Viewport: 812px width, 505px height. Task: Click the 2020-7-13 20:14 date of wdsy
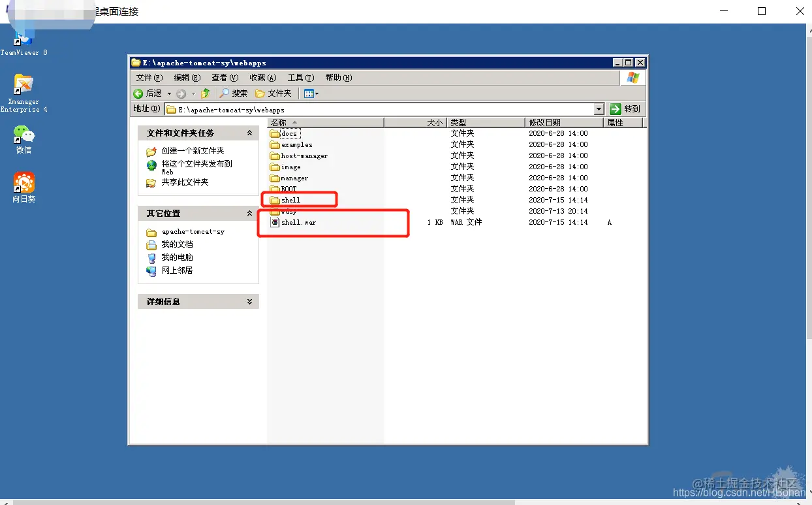click(x=558, y=211)
